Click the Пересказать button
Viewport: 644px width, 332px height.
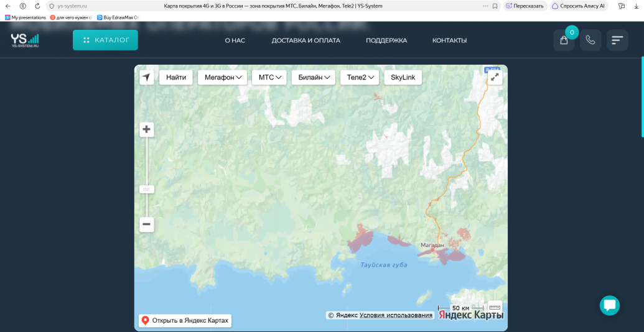tap(525, 6)
